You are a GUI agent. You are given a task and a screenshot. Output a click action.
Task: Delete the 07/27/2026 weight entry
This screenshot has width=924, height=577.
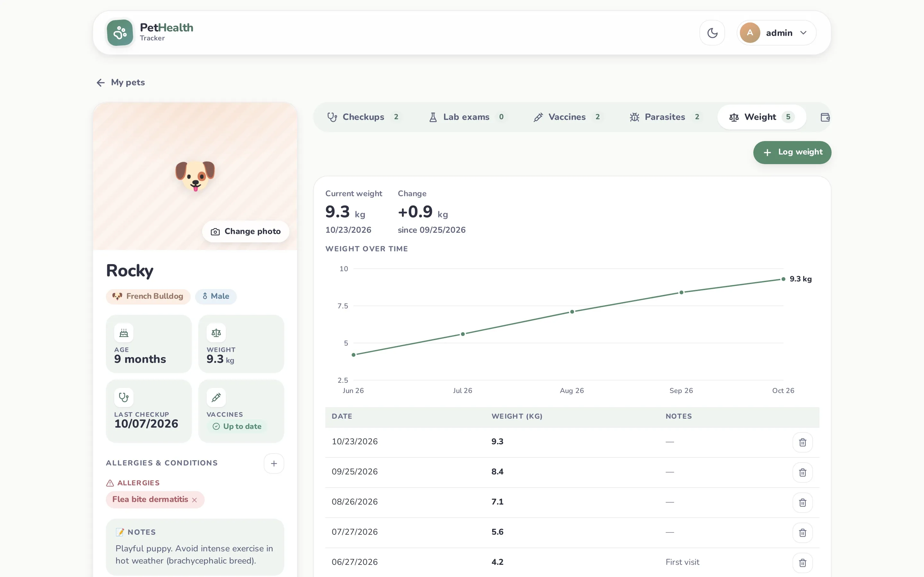(802, 533)
